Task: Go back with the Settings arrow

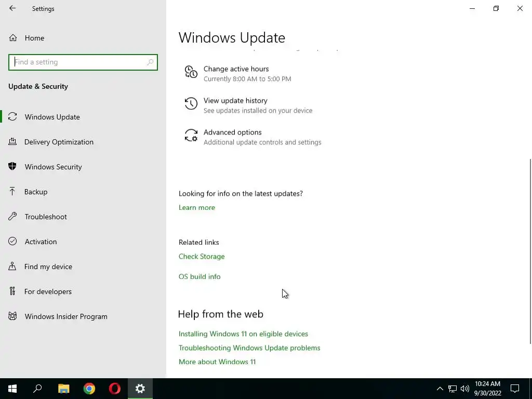Action: click(x=12, y=8)
